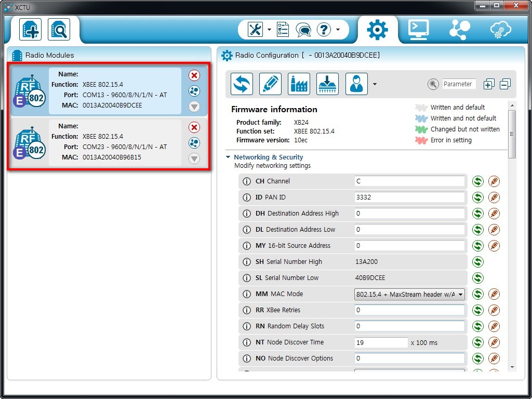The width and height of the screenshot is (532, 399).
Task: Open the Tools dropdown arrow
Action: click(x=269, y=30)
